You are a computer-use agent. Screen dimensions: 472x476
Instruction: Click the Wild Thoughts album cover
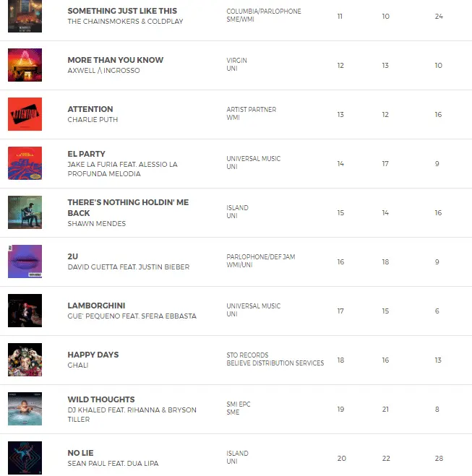click(x=25, y=409)
